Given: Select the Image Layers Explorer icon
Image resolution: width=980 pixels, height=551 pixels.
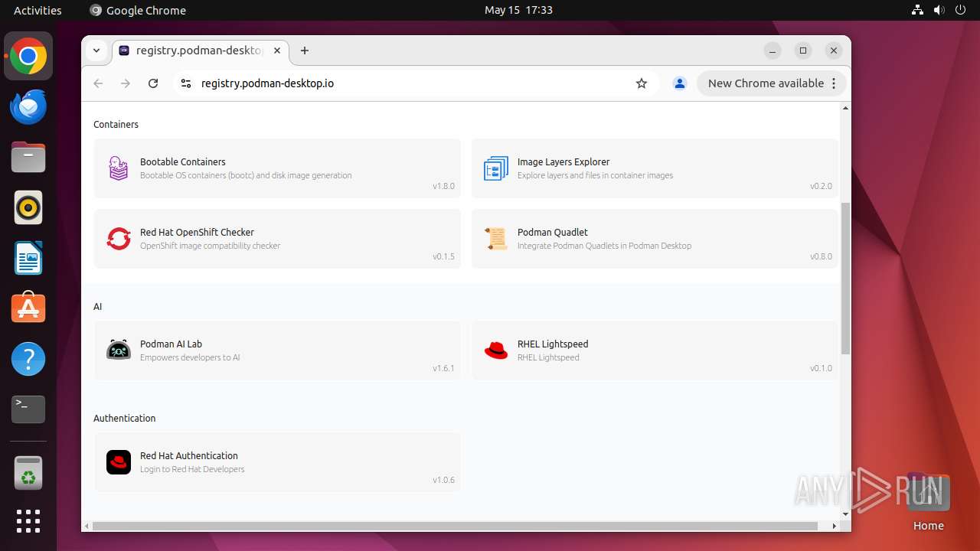Looking at the screenshot, I should (496, 168).
